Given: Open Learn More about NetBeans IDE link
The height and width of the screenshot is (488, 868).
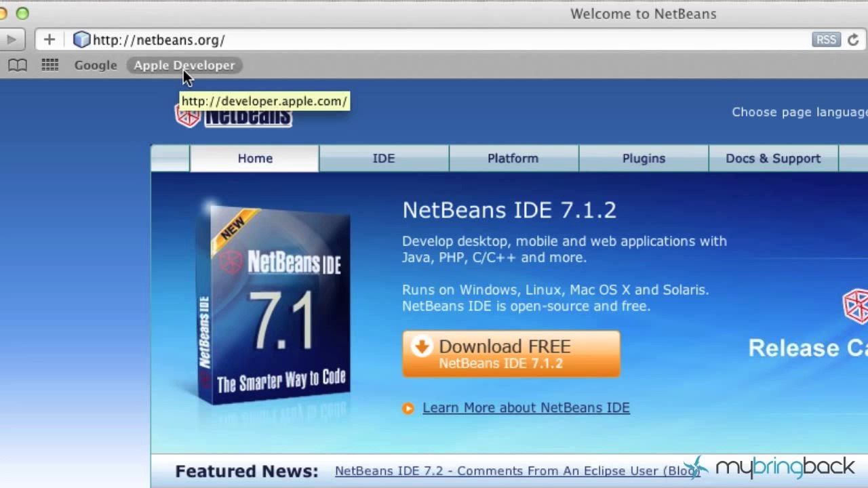Looking at the screenshot, I should tap(526, 408).
